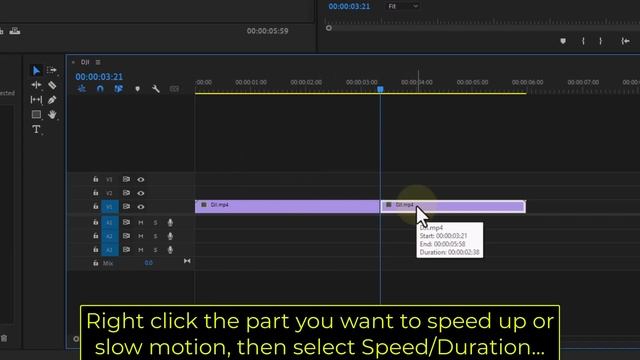Click the Mix track volume value 0.0
Image resolution: width=640 pixels, height=360 pixels.
point(149,263)
